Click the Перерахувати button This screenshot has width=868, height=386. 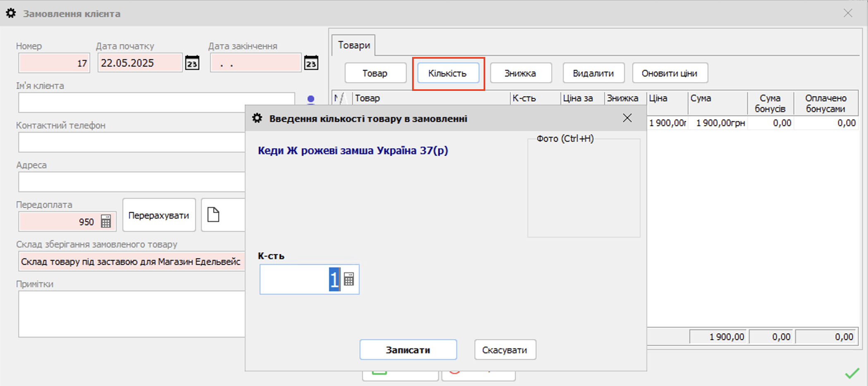[x=159, y=215]
